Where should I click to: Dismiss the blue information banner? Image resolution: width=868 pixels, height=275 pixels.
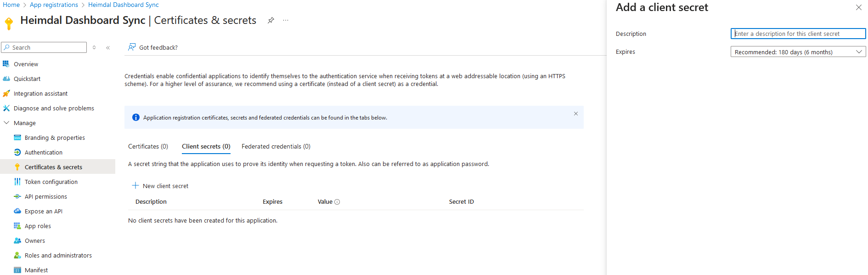(576, 114)
